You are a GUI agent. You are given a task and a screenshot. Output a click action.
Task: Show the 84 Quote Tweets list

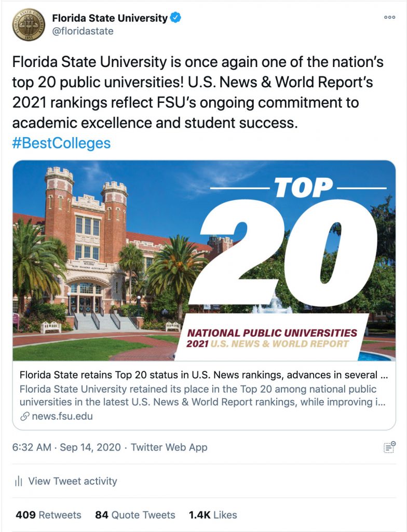coord(135,515)
